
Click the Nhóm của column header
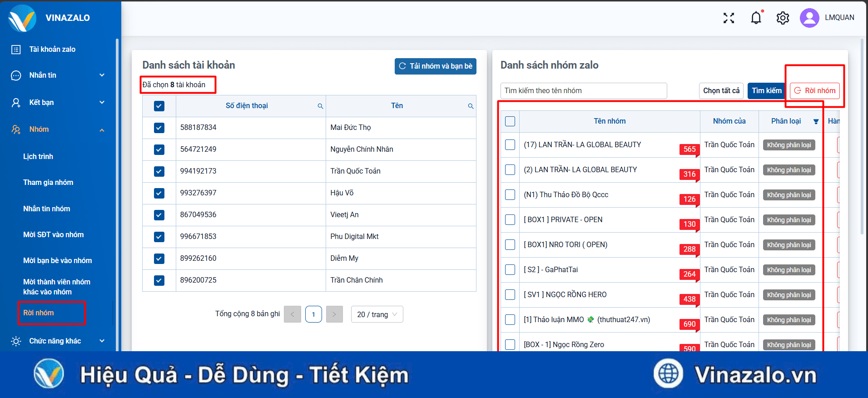[x=729, y=121]
